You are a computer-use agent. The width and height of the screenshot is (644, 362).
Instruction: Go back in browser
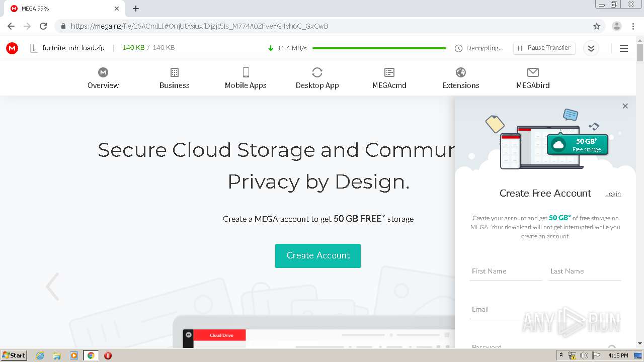[x=11, y=26]
